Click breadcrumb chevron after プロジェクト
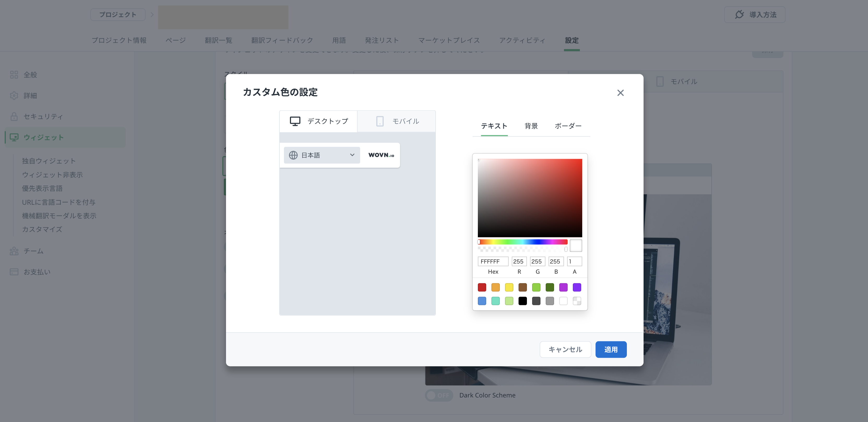Viewport: 868px width, 422px height. (152, 15)
